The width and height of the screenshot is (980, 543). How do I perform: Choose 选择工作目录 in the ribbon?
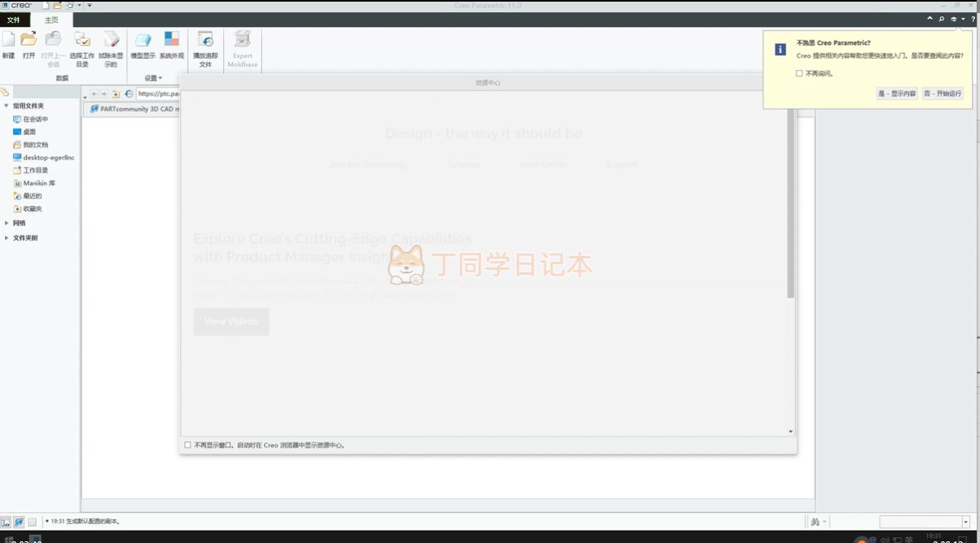click(82, 49)
